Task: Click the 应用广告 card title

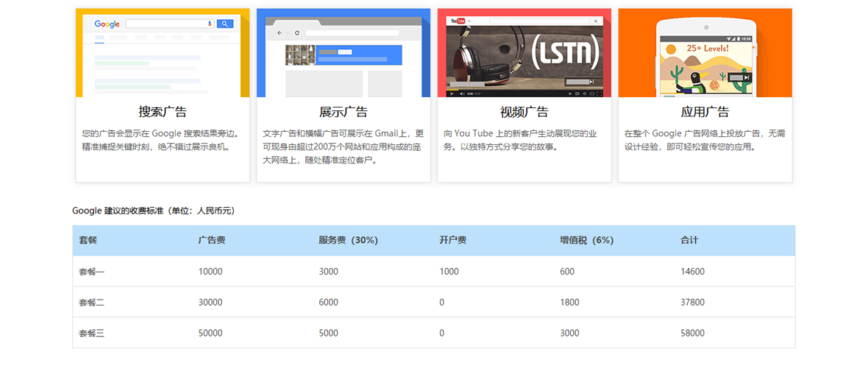Action: 705,112
